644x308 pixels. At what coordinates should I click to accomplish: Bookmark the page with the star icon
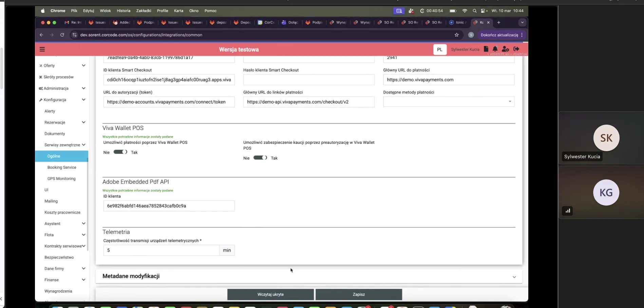point(456,35)
